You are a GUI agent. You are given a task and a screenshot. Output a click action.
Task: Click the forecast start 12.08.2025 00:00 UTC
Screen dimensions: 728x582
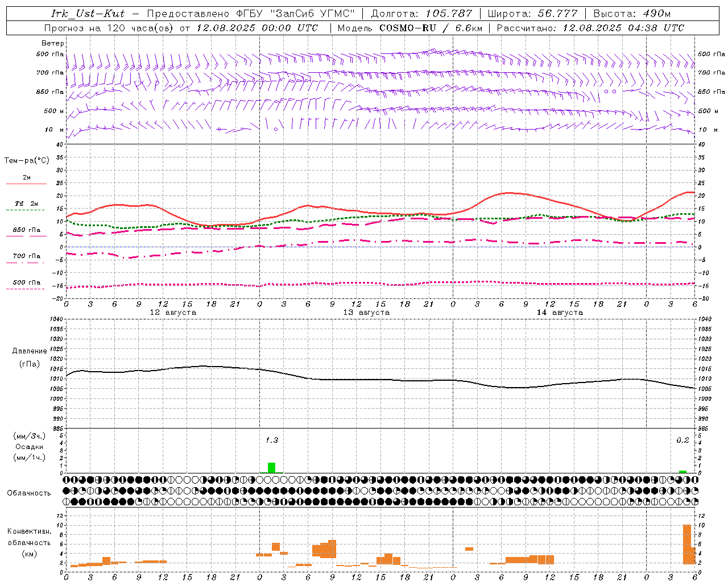pos(258,28)
